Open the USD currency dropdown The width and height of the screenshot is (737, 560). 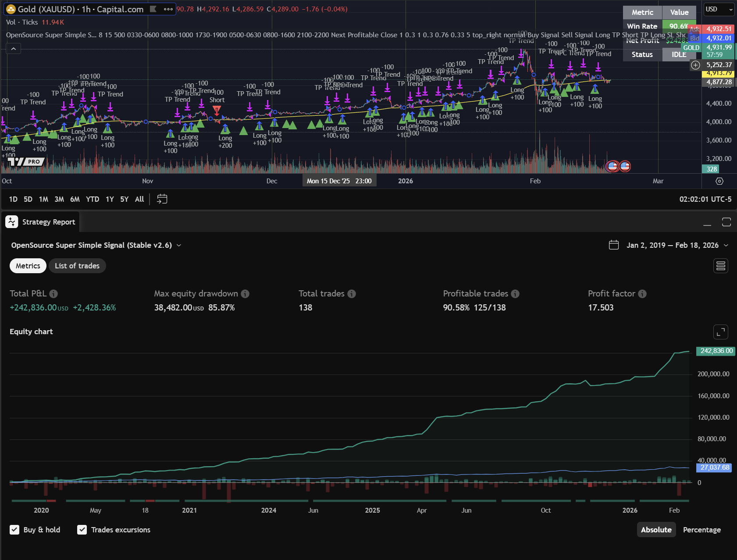coord(719,9)
